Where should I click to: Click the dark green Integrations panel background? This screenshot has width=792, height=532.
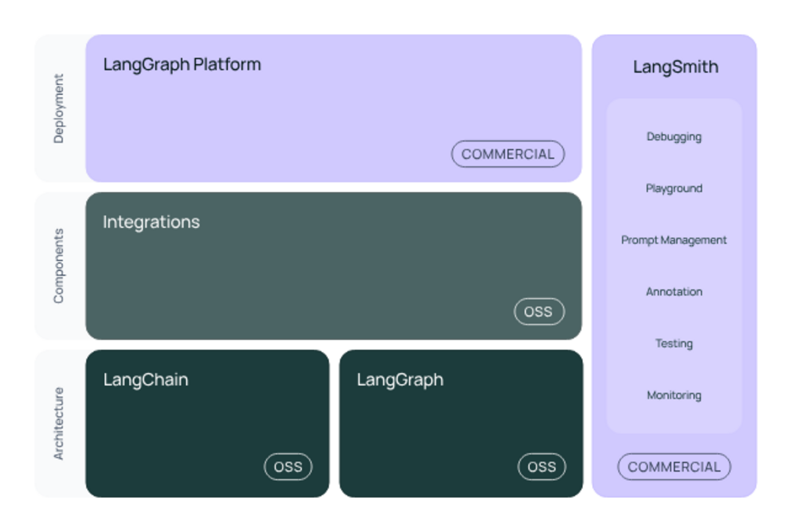pos(334,266)
